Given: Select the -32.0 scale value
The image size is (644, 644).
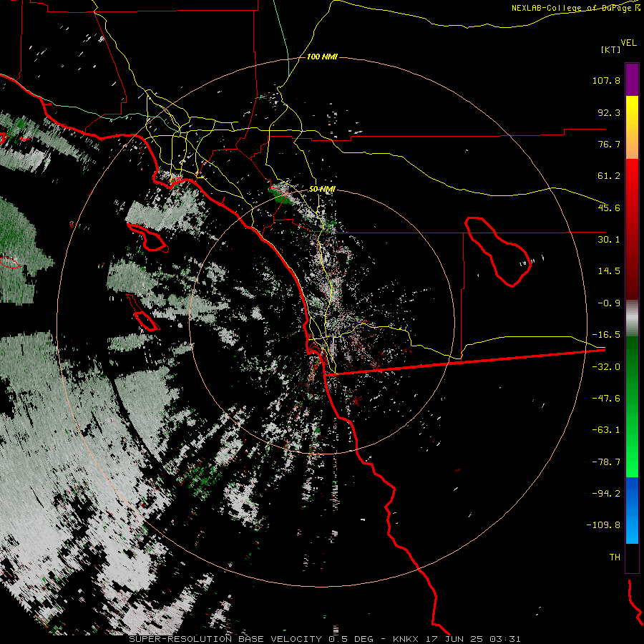Looking at the screenshot, I should (x=606, y=367).
